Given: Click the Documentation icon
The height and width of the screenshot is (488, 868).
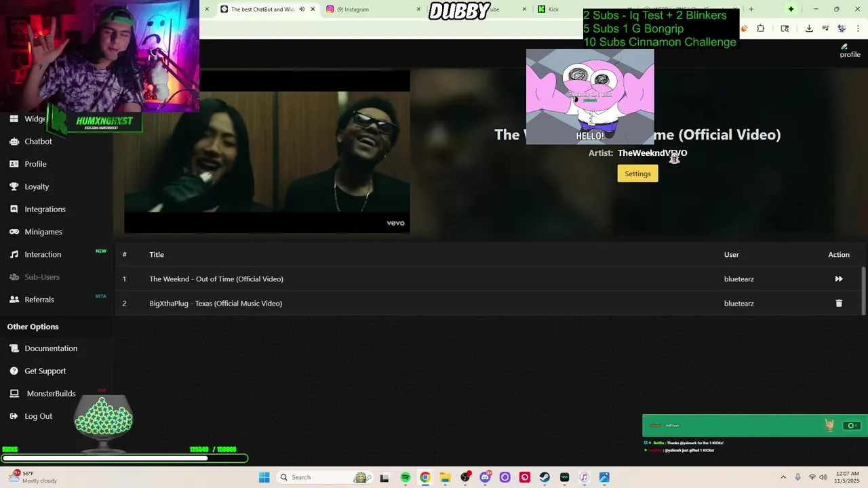Looking at the screenshot, I should [14, 348].
